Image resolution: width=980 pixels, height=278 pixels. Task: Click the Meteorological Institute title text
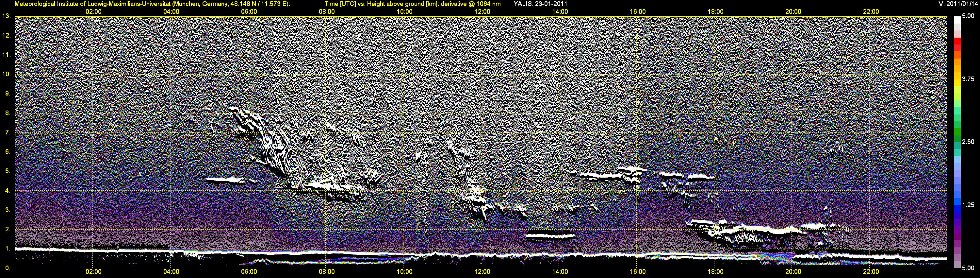[152, 4]
